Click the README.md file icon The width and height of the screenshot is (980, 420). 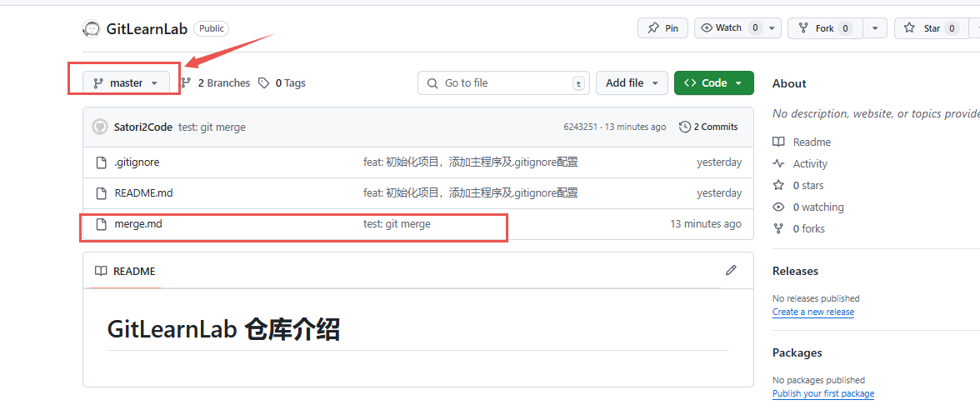click(102, 193)
